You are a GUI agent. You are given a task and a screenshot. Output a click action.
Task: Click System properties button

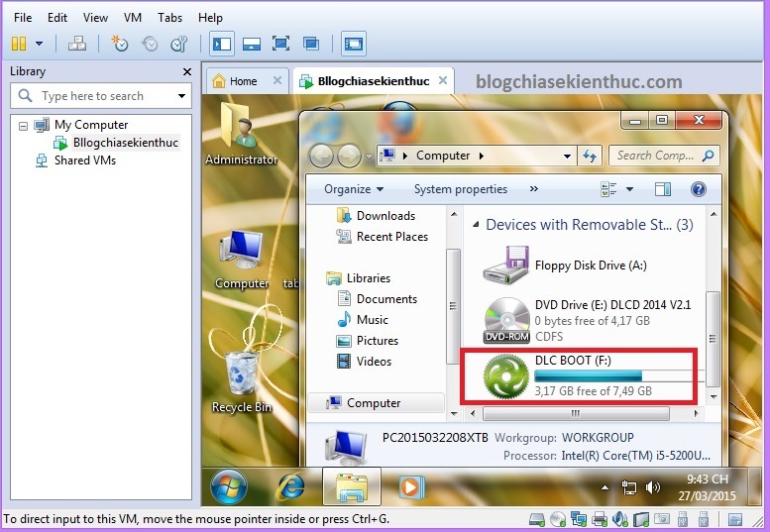[461, 189]
